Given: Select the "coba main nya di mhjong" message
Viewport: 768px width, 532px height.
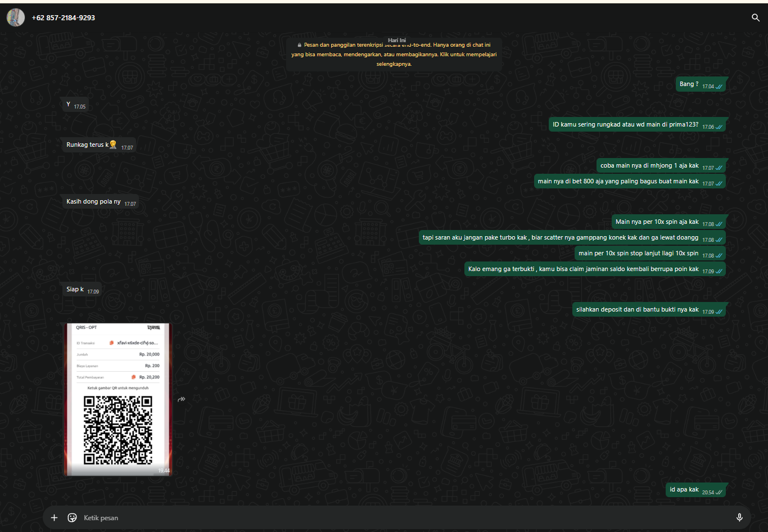Looking at the screenshot, I should [662, 166].
